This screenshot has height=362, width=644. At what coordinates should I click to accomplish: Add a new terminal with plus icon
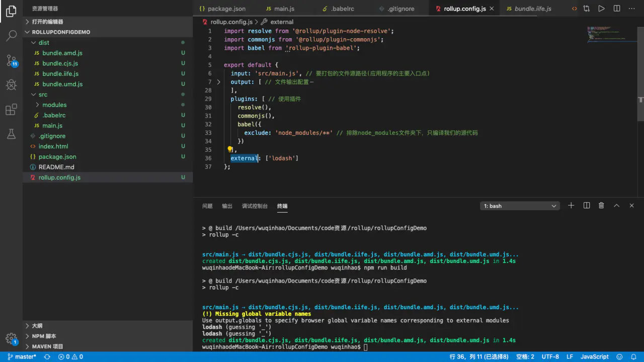point(571,206)
